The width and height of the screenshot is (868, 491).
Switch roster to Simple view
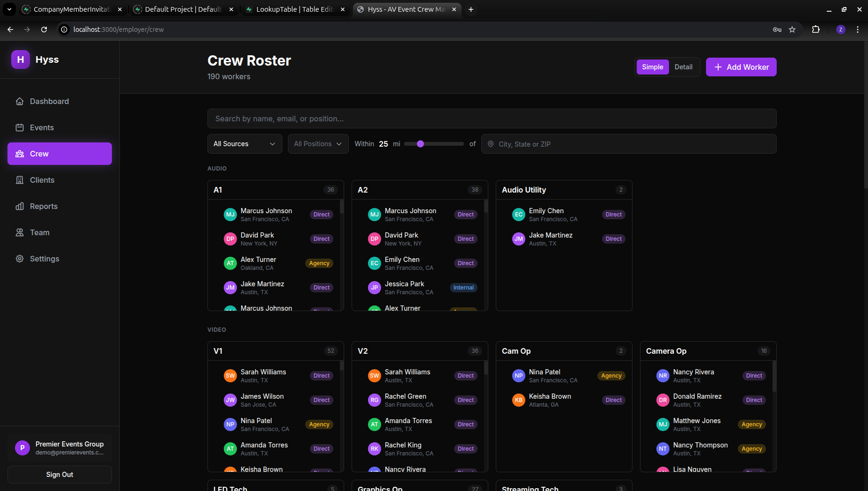pyautogui.click(x=653, y=67)
